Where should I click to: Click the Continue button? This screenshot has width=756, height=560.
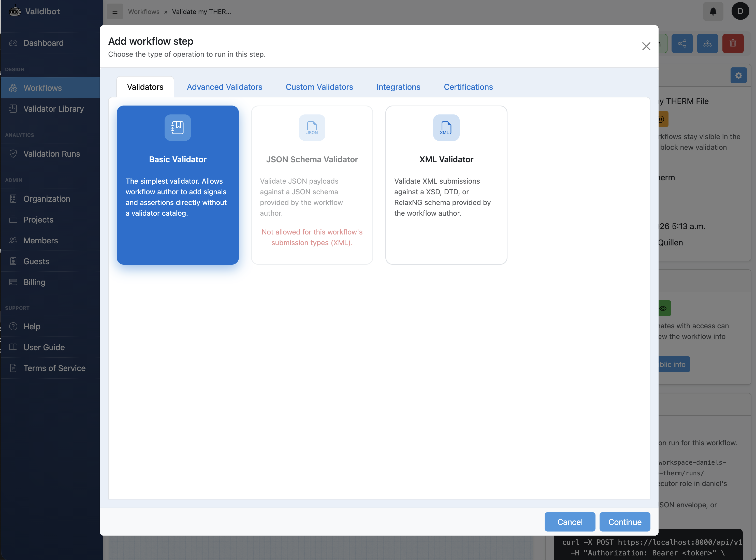coord(625,522)
